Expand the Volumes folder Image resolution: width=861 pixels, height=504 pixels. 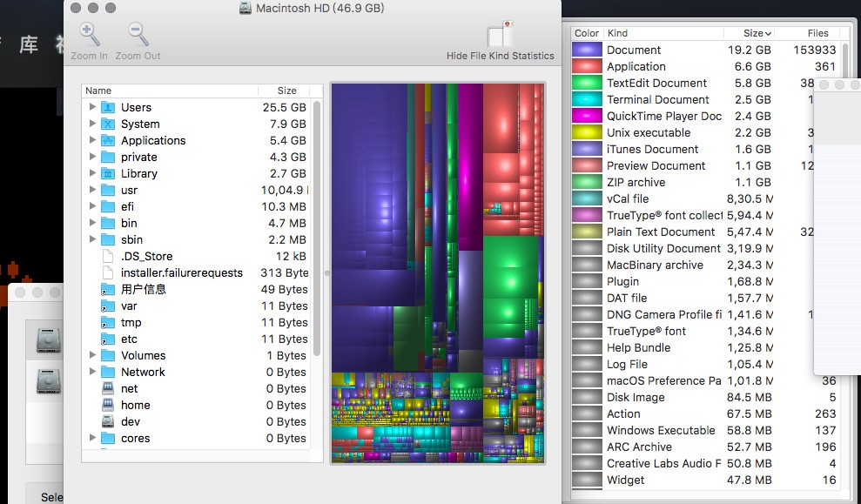(92, 355)
